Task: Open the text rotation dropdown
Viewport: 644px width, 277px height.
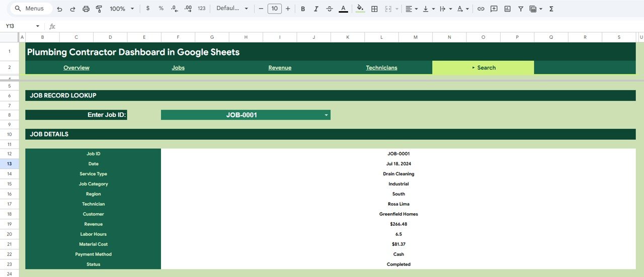Action: coord(463,9)
